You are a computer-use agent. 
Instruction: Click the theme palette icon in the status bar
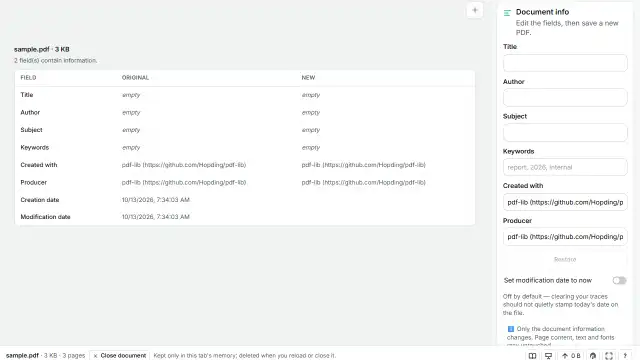pyautogui.click(x=593, y=356)
